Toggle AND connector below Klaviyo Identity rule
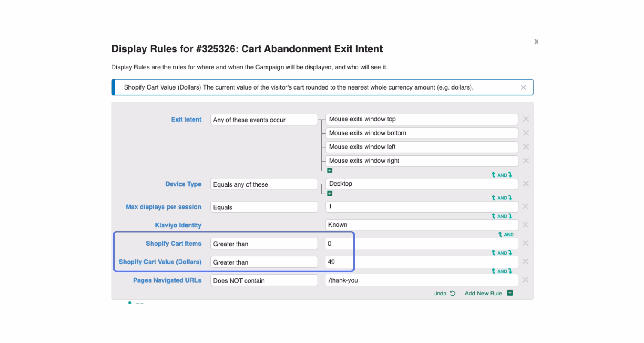644x343 pixels. pos(506,235)
